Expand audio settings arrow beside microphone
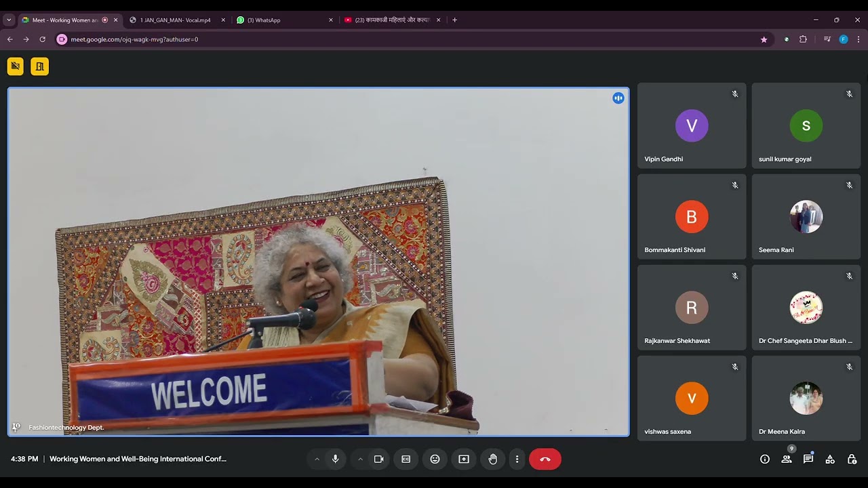868x488 pixels. pos(317,459)
